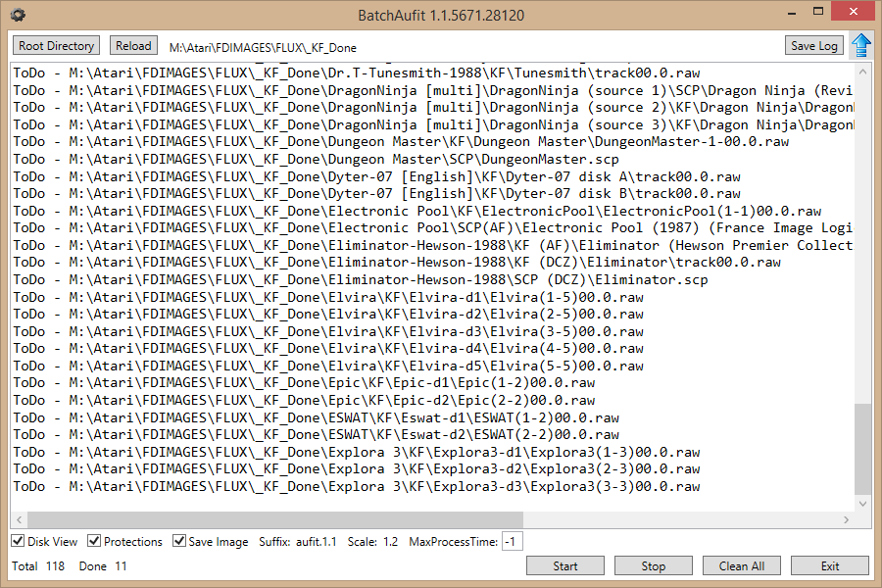Click the Clean All button
The height and width of the screenshot is (588, 882).
[x=742, y=566]
